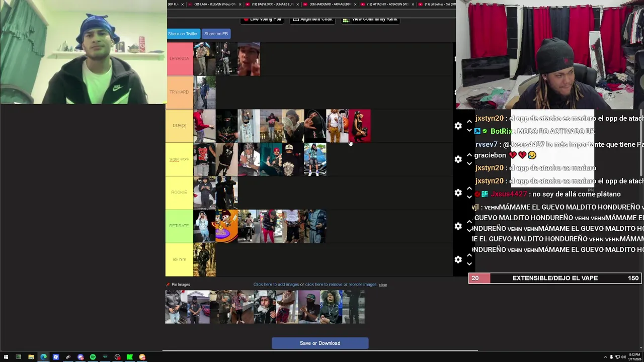Viewport: 644px width, 362px height.
Task: Select the idk him tier label
Action: coord(179,259)
